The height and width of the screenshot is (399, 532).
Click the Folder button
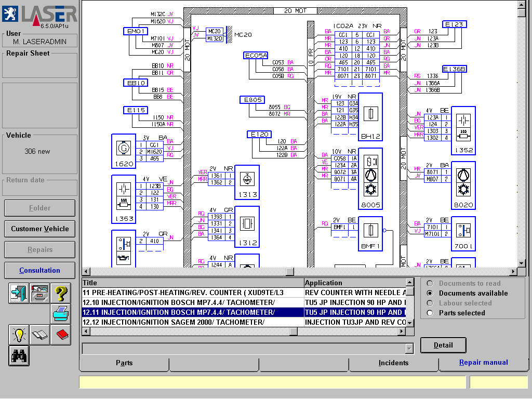point(39,208)
